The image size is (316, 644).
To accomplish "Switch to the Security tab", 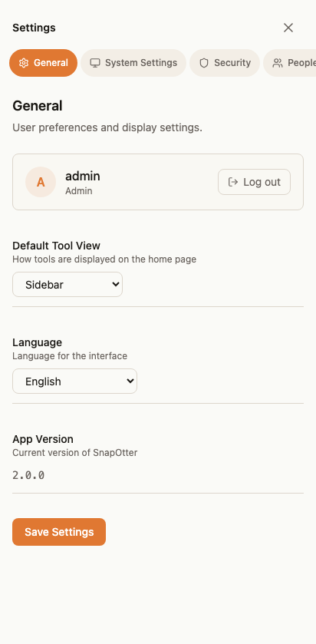I will pos(225,63).
